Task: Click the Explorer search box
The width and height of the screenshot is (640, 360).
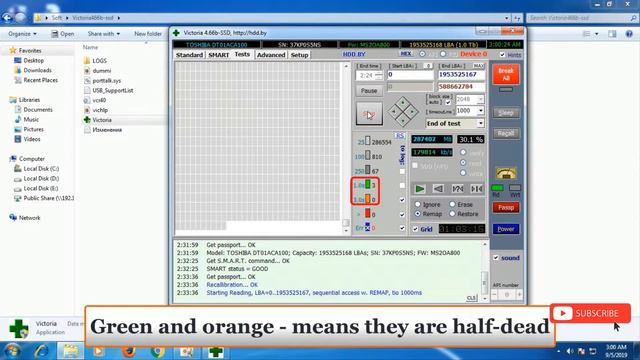Action: 582,18
